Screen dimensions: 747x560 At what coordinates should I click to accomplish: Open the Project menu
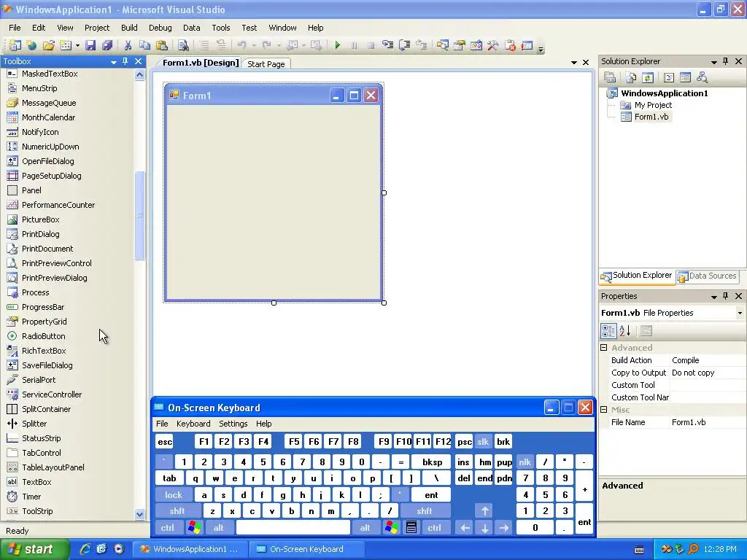97,28
